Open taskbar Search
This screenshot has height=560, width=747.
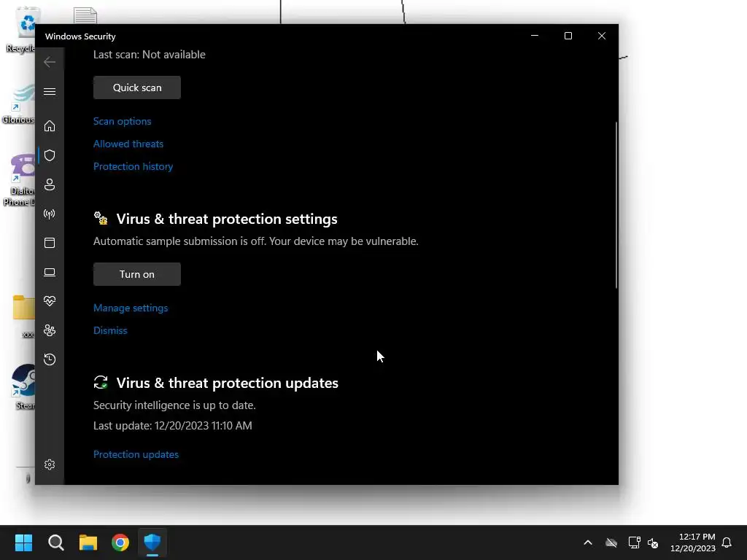coord(55,542)
